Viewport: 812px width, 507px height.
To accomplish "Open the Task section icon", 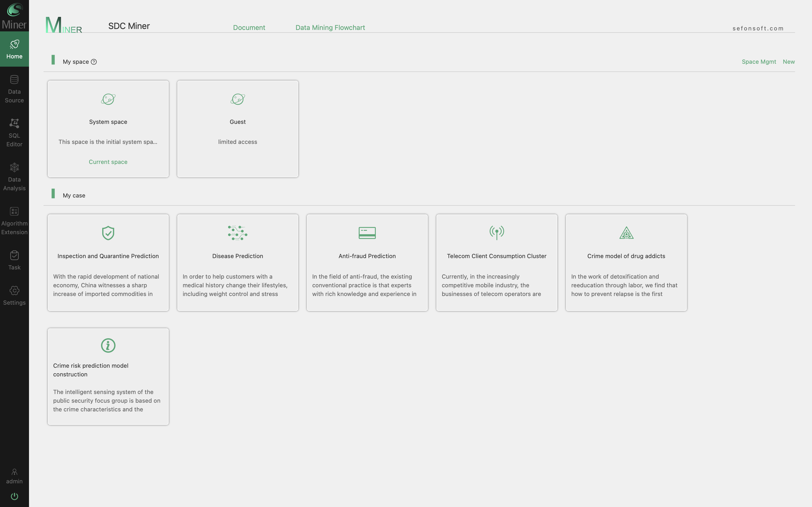I will point(14,255).
